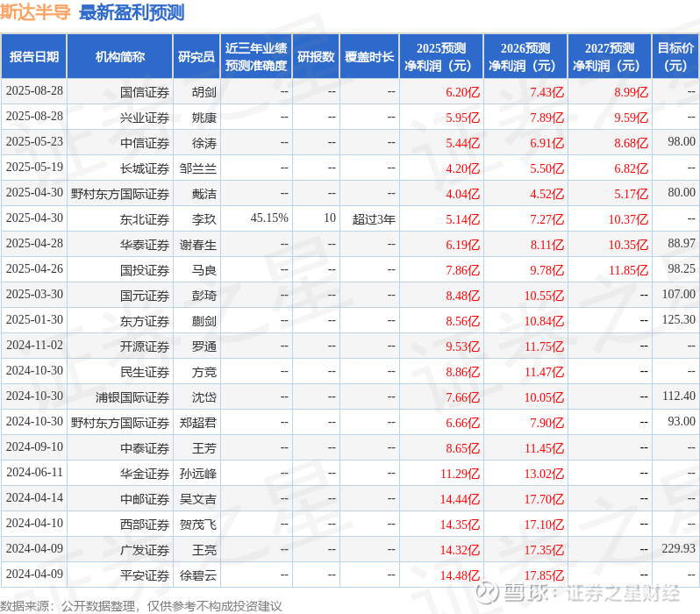Screen dimensions: 700x614
Task: Click researcher name 徐涛
Action: 204,143
